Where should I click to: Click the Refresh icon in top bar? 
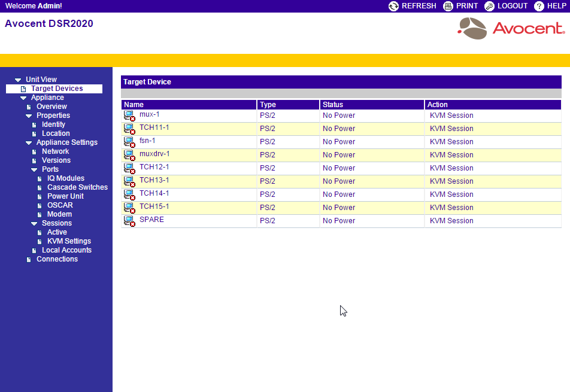tap(393, 6)
